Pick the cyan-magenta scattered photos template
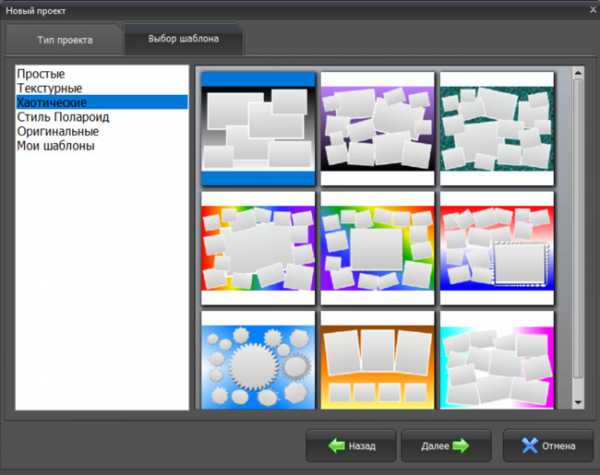The height and width of the screenshot is (475, 600). pyautogui.click(x=496, y=362)
